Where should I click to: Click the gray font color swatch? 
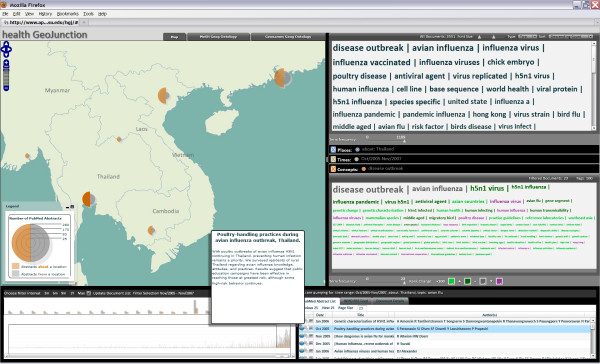(483, 281)
